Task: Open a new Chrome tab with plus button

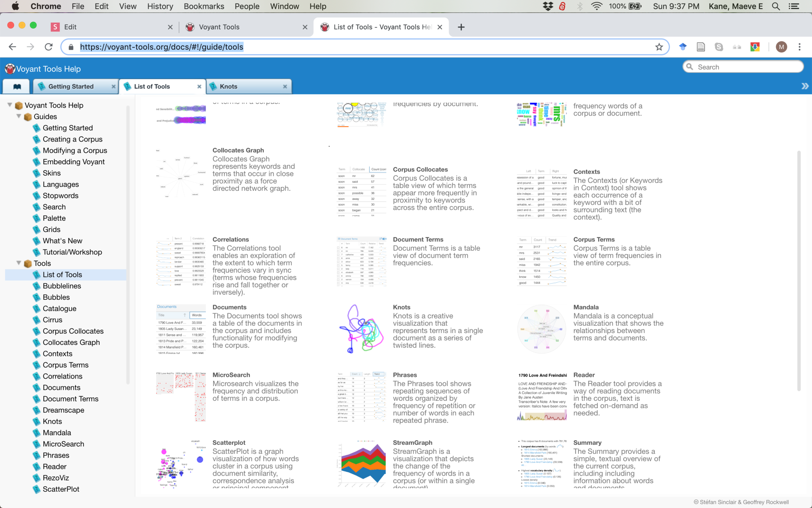Action: pyautogui.click(x=461, y=27)
